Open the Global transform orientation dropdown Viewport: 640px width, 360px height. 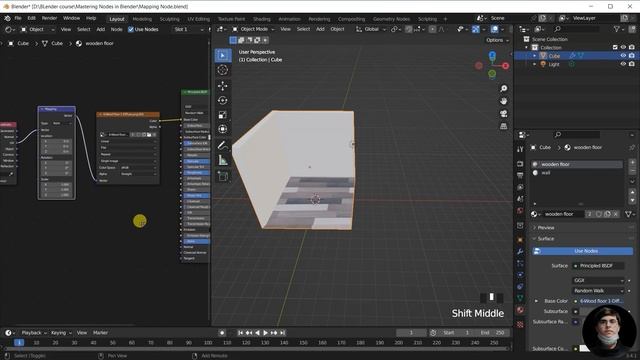(371, 29)
